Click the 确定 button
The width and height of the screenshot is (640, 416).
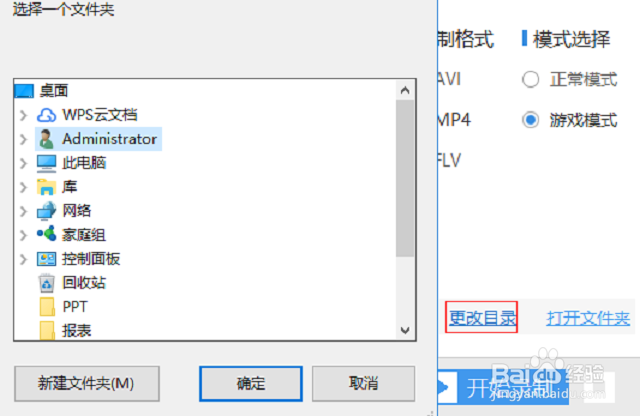(251, 383)
